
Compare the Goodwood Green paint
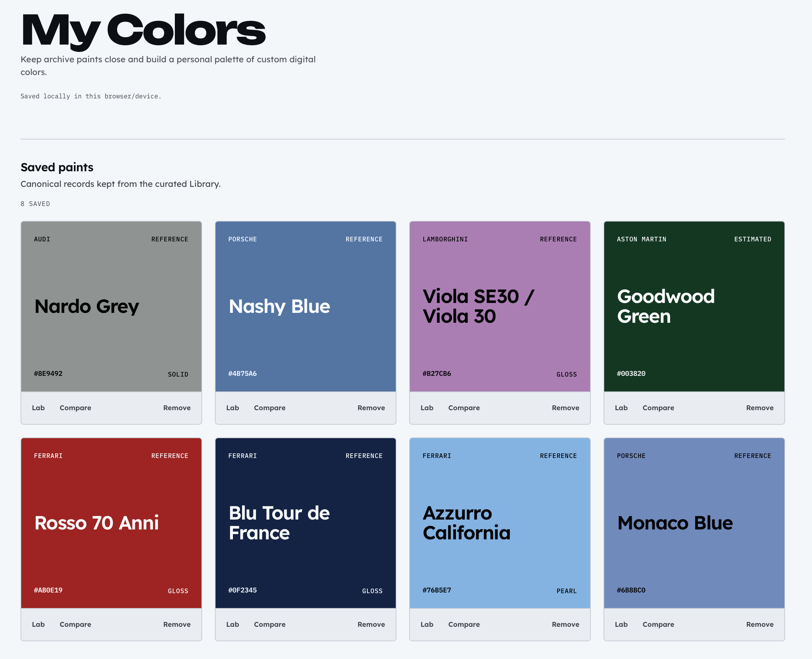coord(658,408)
